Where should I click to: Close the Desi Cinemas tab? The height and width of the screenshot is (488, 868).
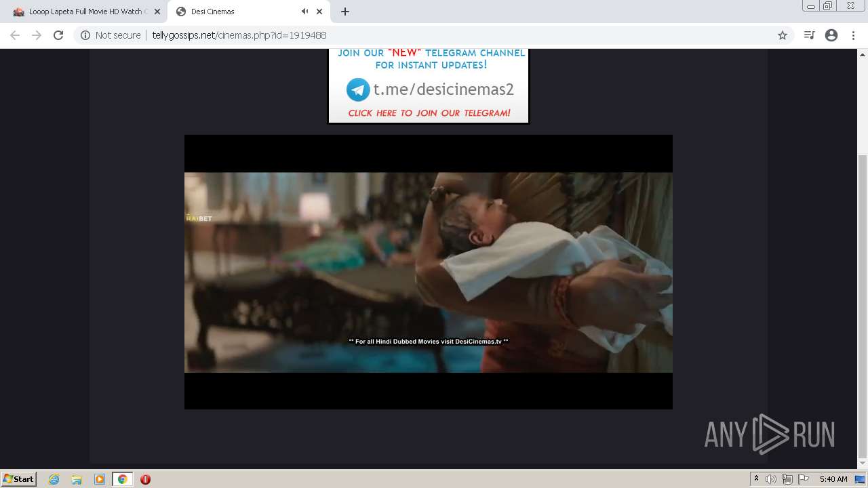319,12
